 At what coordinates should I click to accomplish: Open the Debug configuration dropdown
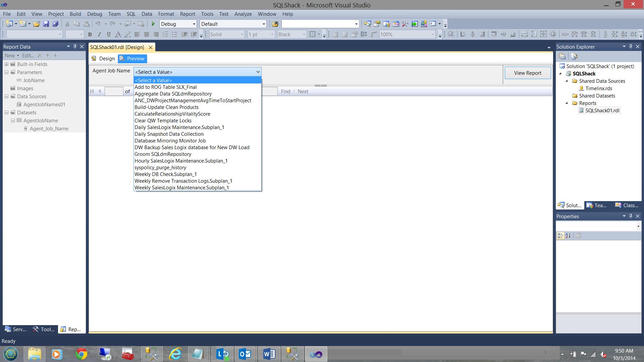[178, 24]
